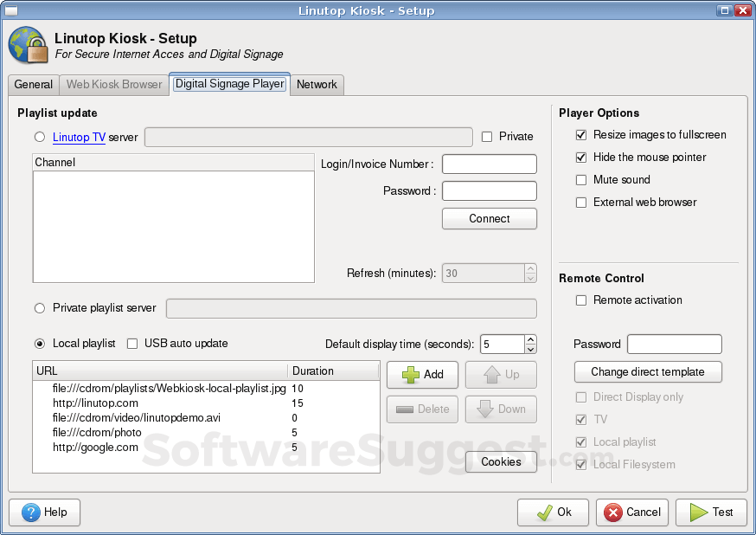Check the USB auto update option
Viewport: 756px width, 535px height.
pos(131,344)
